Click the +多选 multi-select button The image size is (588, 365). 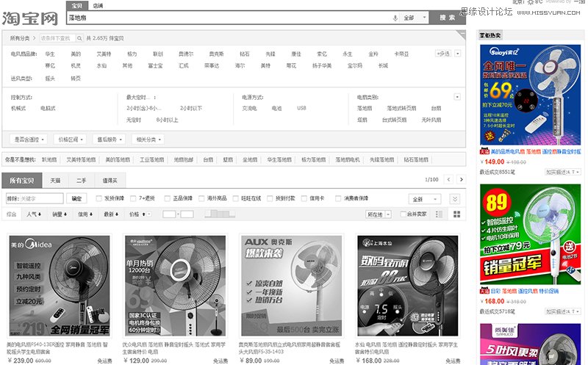click(x=443, y=54)
